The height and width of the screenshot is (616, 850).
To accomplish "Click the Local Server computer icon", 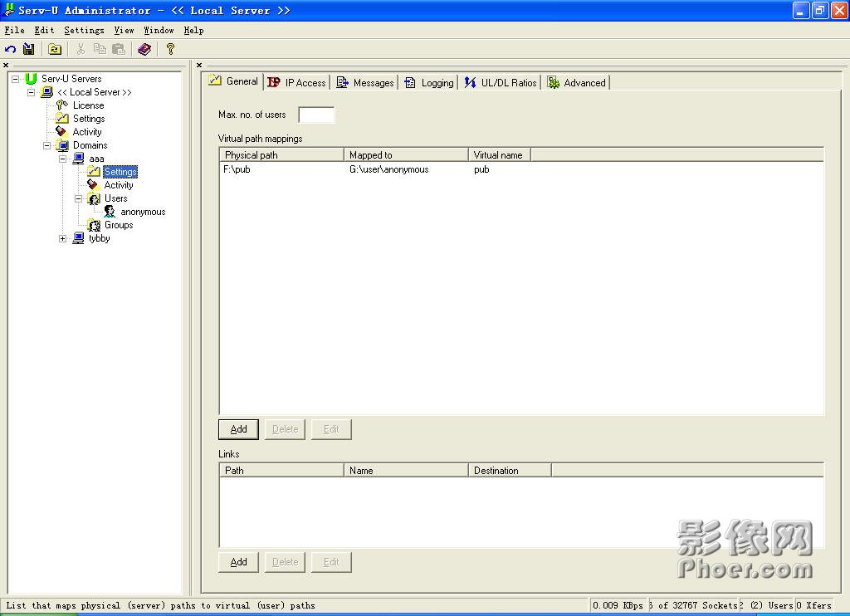I will (47, 92).
